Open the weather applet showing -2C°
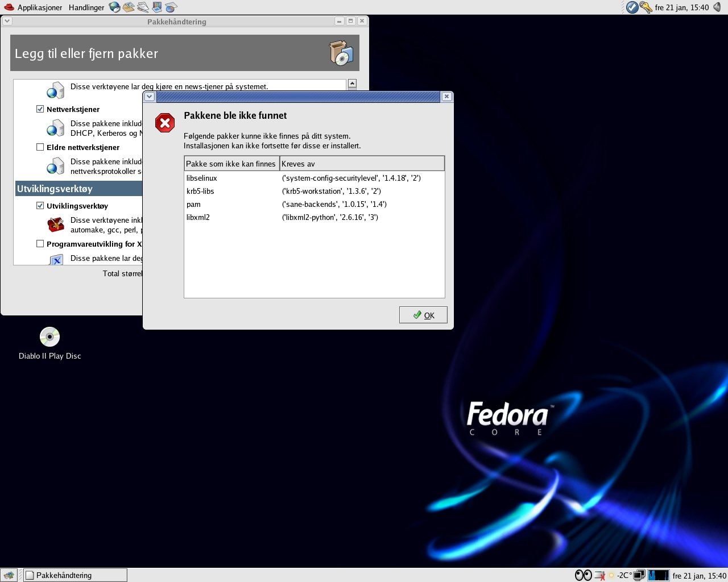728x582 pixels. tap(620, 575)
